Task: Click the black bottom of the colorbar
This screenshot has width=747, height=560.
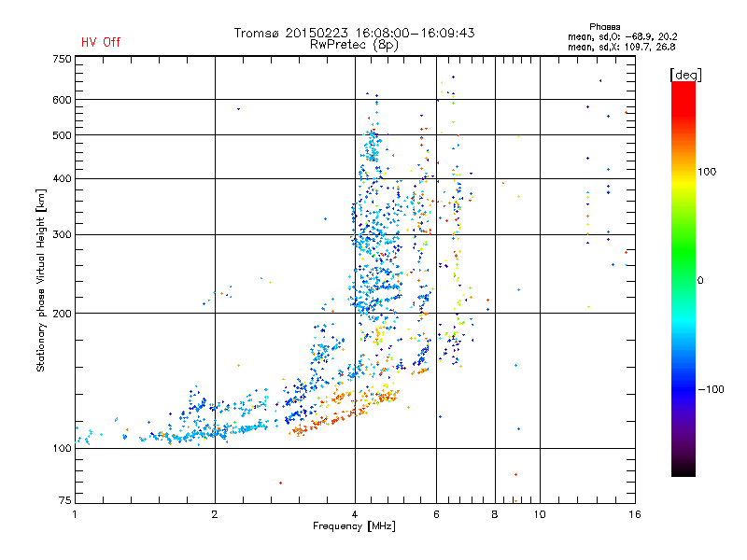Action: [x=684, y=469]
